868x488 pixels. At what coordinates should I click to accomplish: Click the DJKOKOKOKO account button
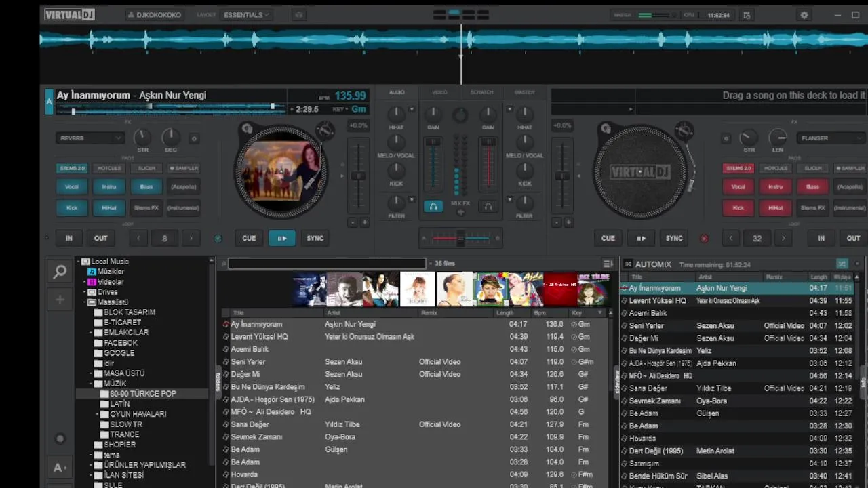(x=154, y=15)
